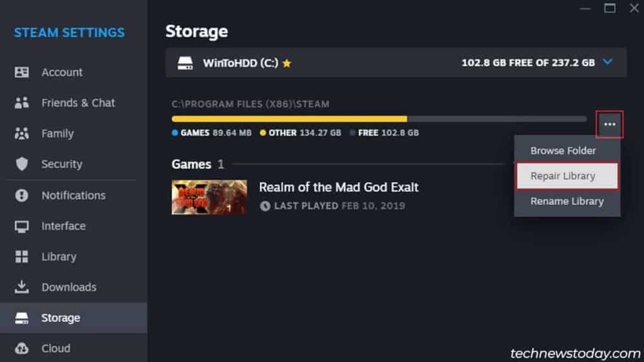Click the Friends & Chat people icon
644x362 pixels.
click(22, 102)
